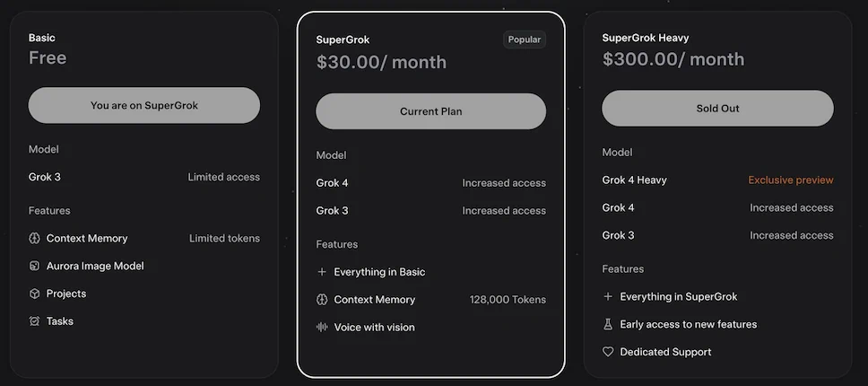Click the $300.00/ month price heading
The image size is (868, 386).
click(673, 59)
